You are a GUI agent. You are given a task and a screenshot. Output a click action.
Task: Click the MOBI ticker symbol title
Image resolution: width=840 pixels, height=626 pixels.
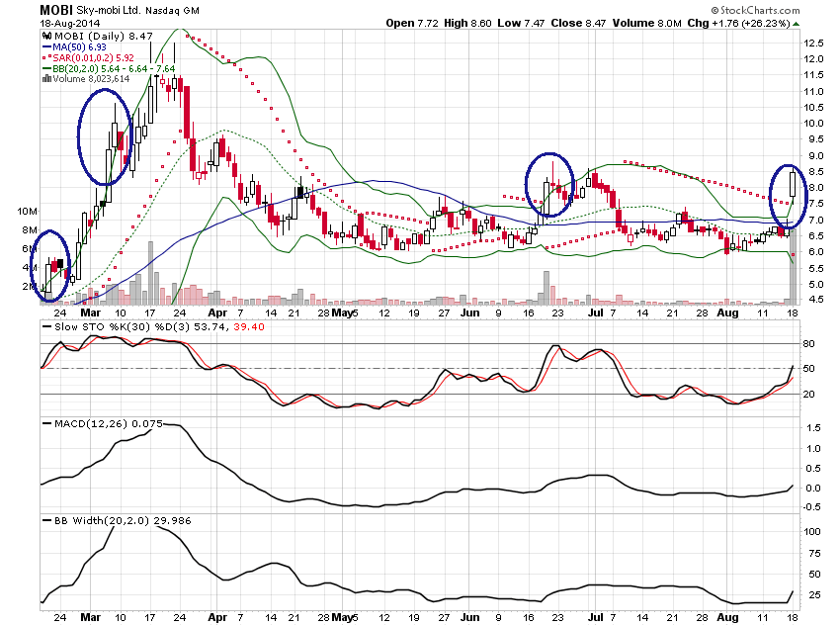(56, 10)
